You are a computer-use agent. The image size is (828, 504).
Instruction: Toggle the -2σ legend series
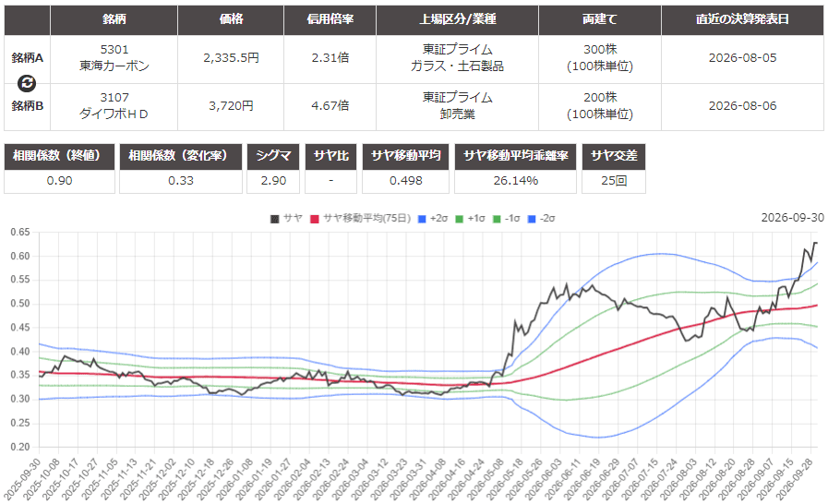point(541,218)
